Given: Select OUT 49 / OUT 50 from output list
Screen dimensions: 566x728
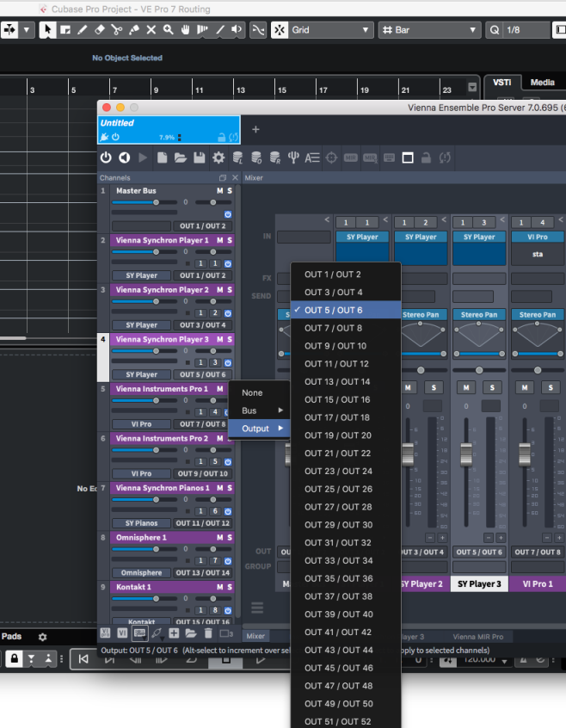Looking at the screenshot, I should (346, 704).
